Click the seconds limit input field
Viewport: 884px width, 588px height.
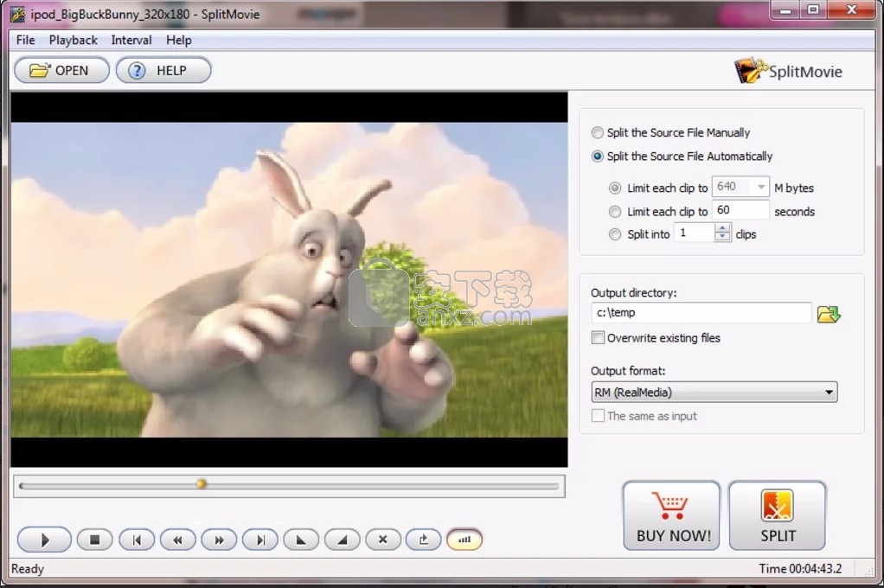coord(740,210)
